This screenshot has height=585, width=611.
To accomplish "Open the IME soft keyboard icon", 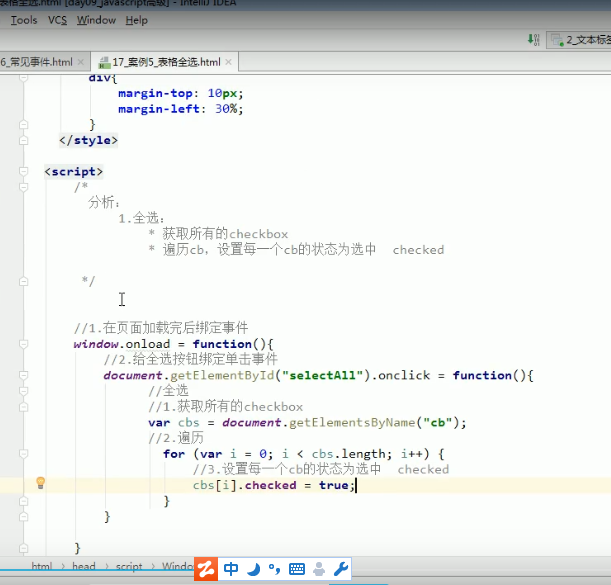I will pos(297,569).
